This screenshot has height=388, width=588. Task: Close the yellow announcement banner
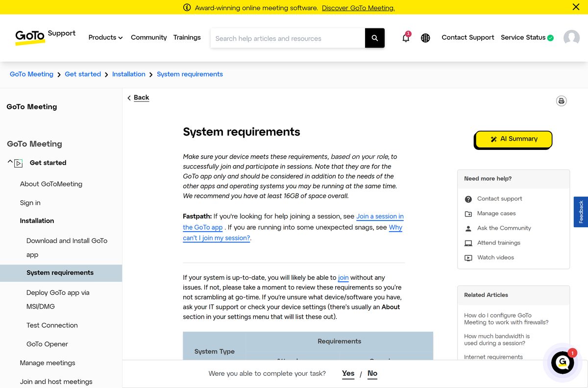pos(576,7)
